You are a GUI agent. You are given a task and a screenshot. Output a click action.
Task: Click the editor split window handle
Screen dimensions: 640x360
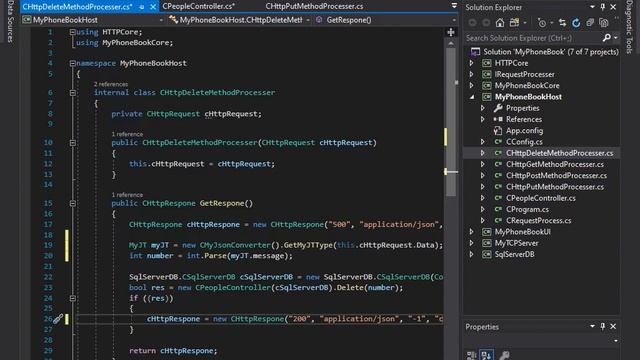click(451, 32)
